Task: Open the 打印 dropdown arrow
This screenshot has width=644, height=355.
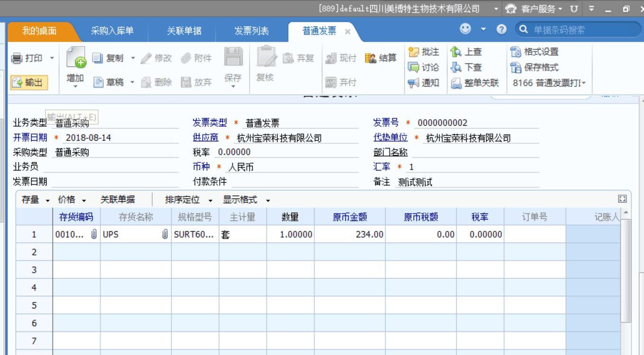Action: [x=52, y=58]
